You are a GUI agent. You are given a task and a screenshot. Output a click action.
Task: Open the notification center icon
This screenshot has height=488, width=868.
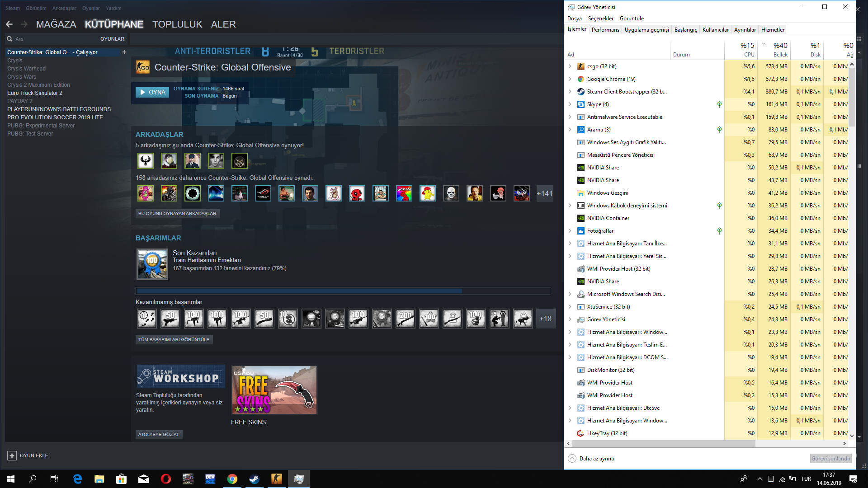point(853,479)
